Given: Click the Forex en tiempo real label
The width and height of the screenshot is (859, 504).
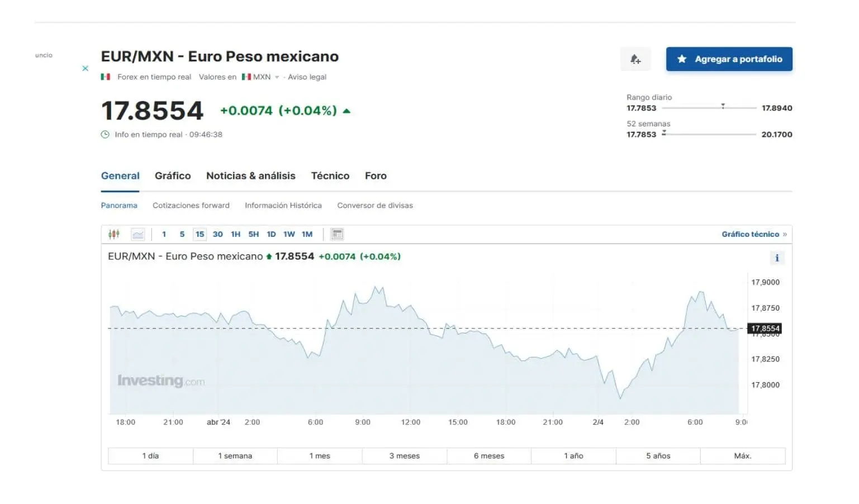Looking at the screenshot, I should pyautogui.click(x=154, y=77).
